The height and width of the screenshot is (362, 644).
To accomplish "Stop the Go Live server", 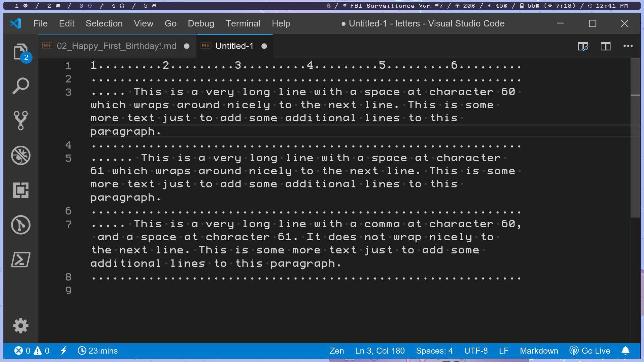I will [590, 351].
